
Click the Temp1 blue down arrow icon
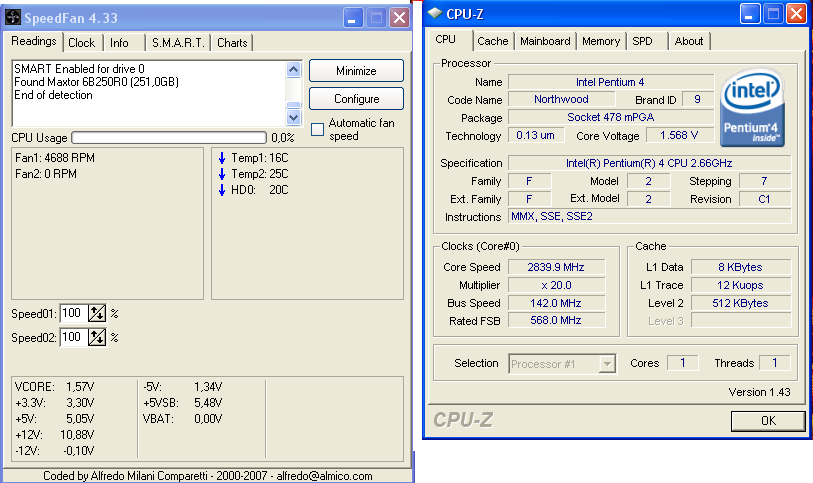[x=222, y=158]
